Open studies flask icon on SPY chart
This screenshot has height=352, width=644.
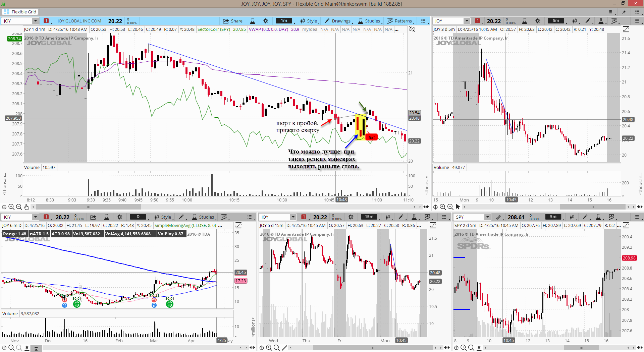(598, 217)
